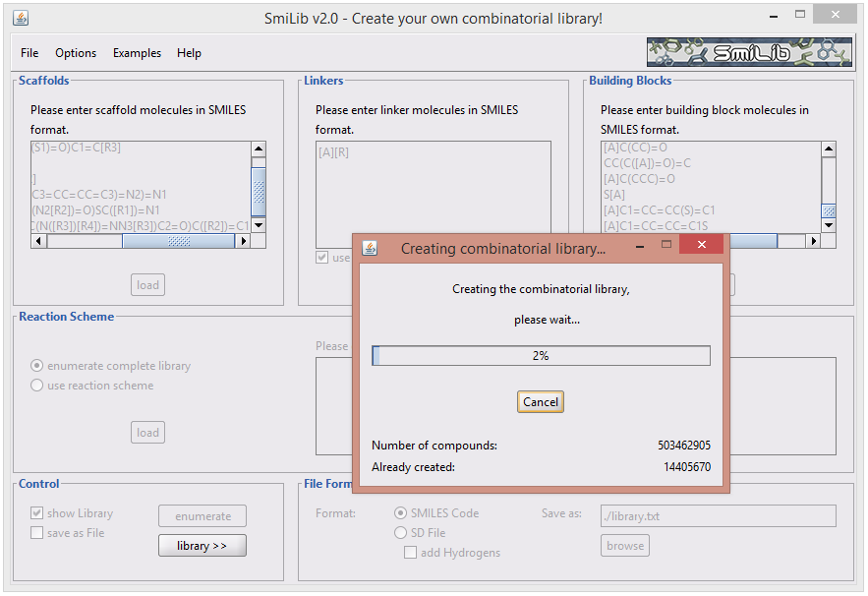Click scaffolds horizontal scrollbar thumb
This screenshot has height=596, width=868.
coord(178,241)
